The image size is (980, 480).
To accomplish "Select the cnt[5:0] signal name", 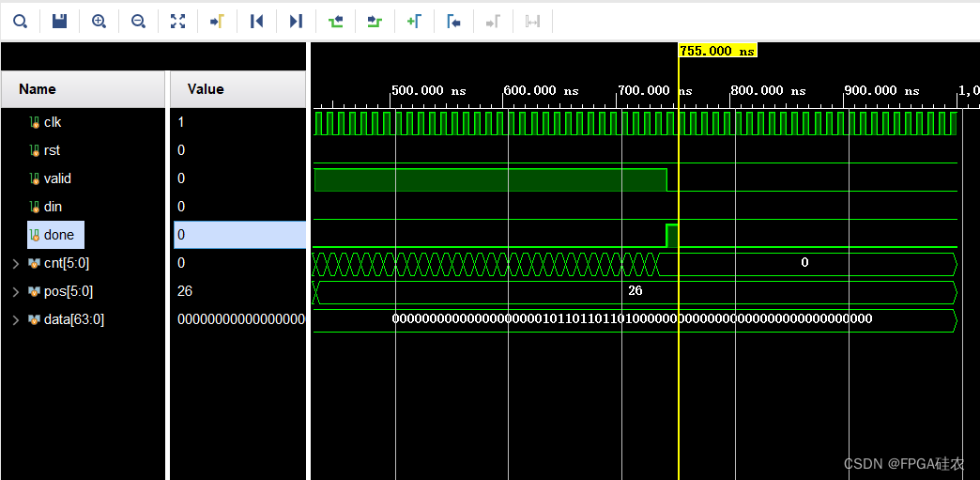I will pyautogui.click(x=67, y=263).
